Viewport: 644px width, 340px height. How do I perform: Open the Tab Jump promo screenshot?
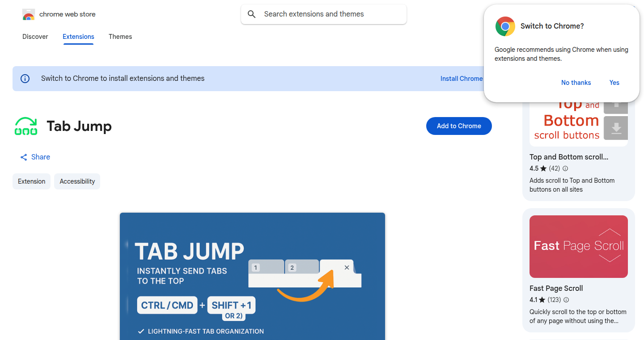click(252, 276)
